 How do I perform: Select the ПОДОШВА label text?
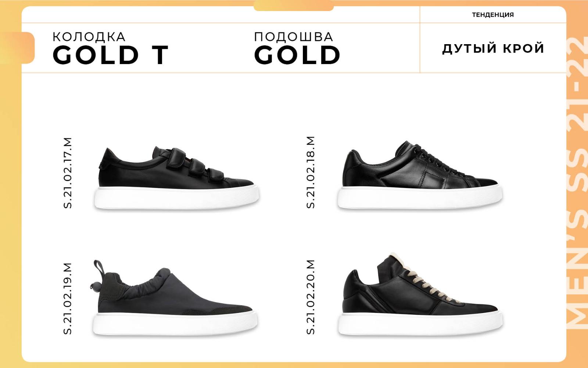(294, 37)
